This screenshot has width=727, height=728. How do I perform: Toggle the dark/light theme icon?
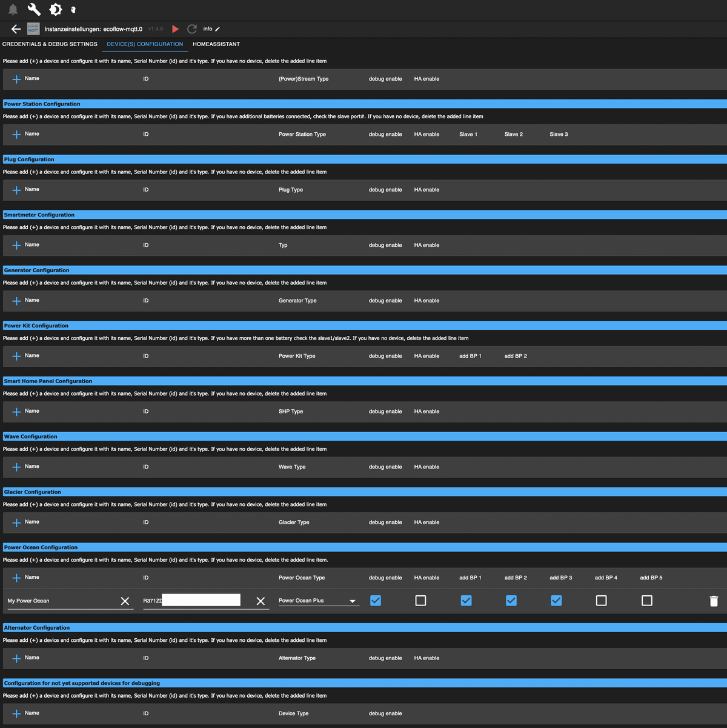55,10
